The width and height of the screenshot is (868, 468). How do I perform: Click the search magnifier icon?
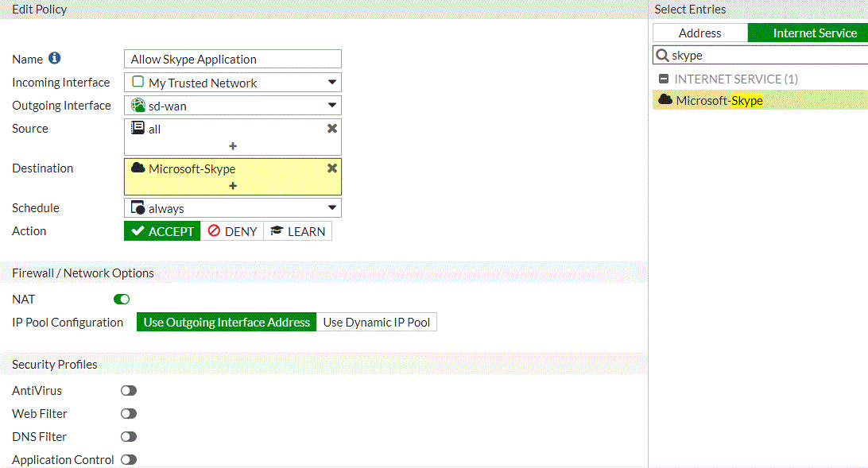[x=662, y=56]
